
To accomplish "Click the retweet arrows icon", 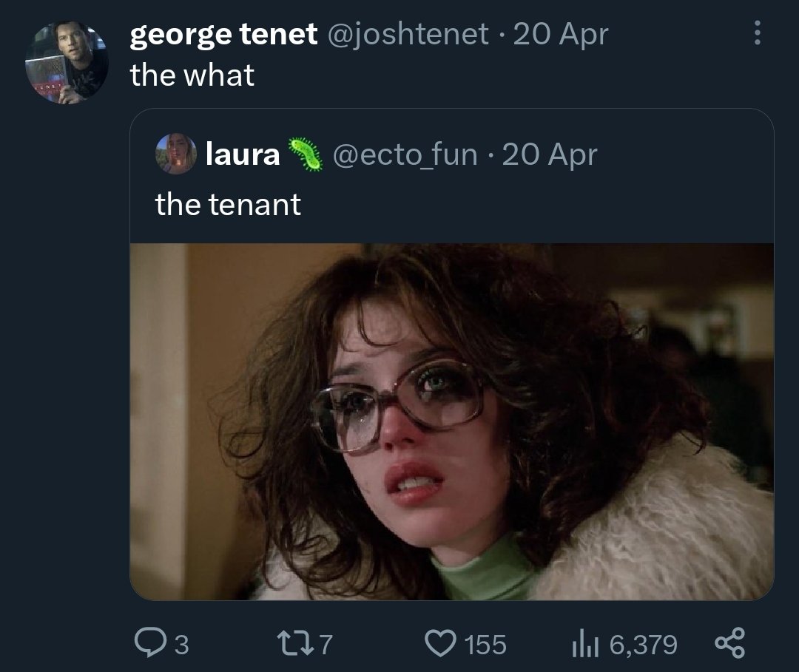I will point(294,643).
